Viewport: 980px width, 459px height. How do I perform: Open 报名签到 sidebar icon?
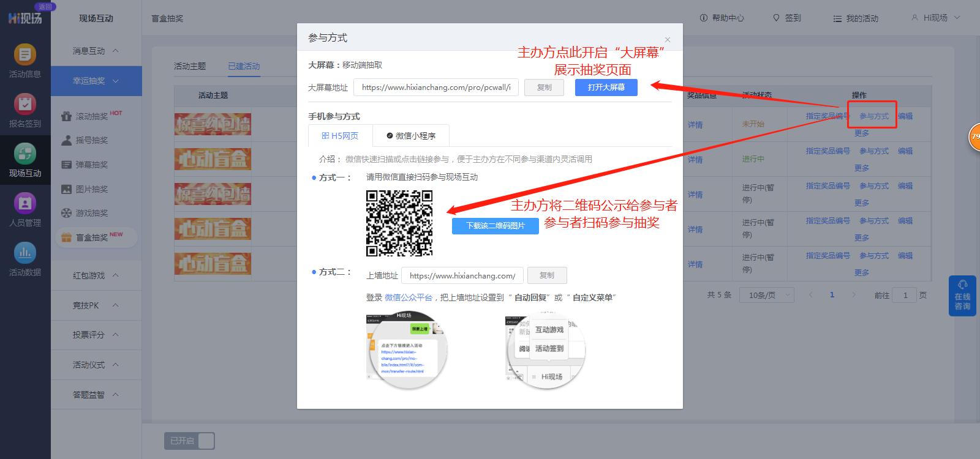(24, 111)
